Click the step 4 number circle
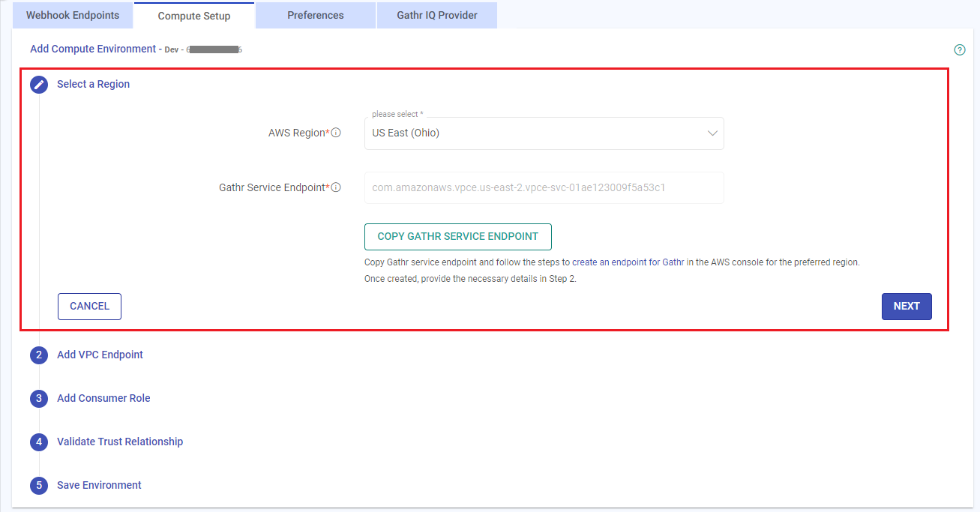Viewport: 980px width, 512px height. click(x=39, y=442)
